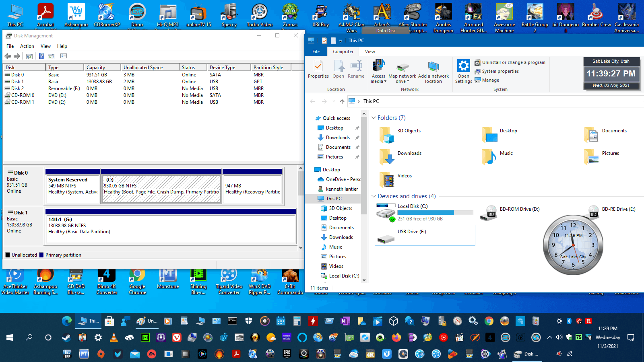Select Local Disk (C:) in navigation pane
The image size is (644, 362).
point(340,276)
